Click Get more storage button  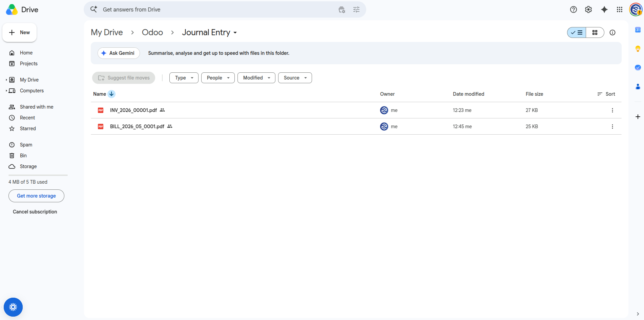(x=36, y=196)
